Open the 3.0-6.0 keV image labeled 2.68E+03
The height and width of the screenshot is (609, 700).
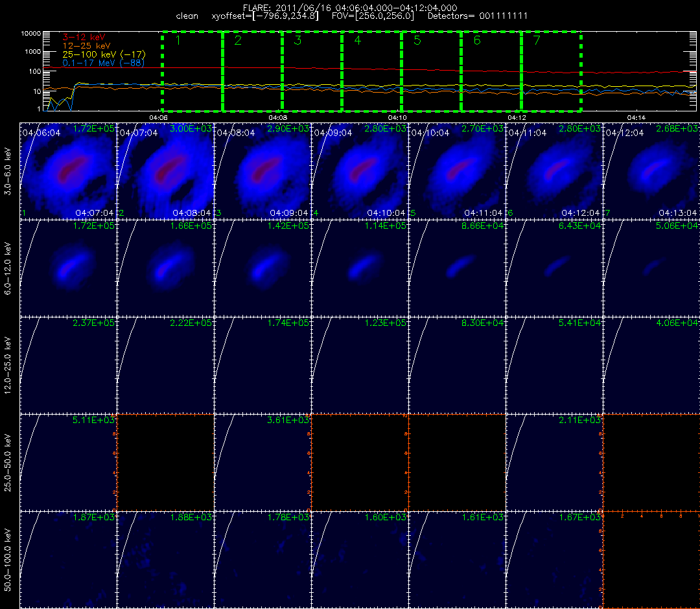[651, 171]
